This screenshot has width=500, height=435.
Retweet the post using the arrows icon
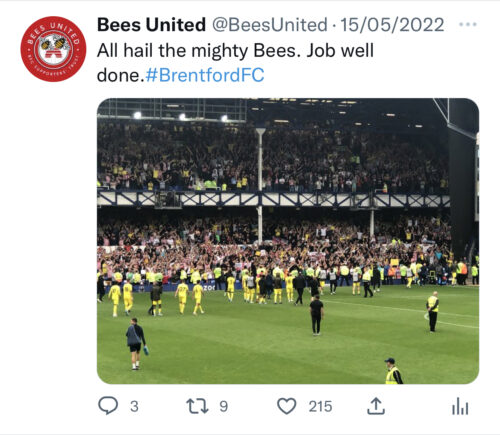pyautogui.click(x=197, y=406)
